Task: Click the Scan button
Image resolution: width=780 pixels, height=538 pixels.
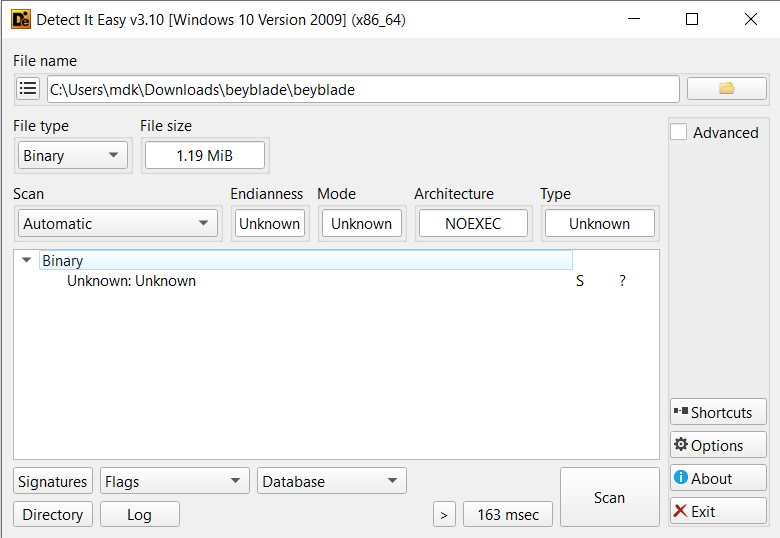Action: (x=609, y=497)
